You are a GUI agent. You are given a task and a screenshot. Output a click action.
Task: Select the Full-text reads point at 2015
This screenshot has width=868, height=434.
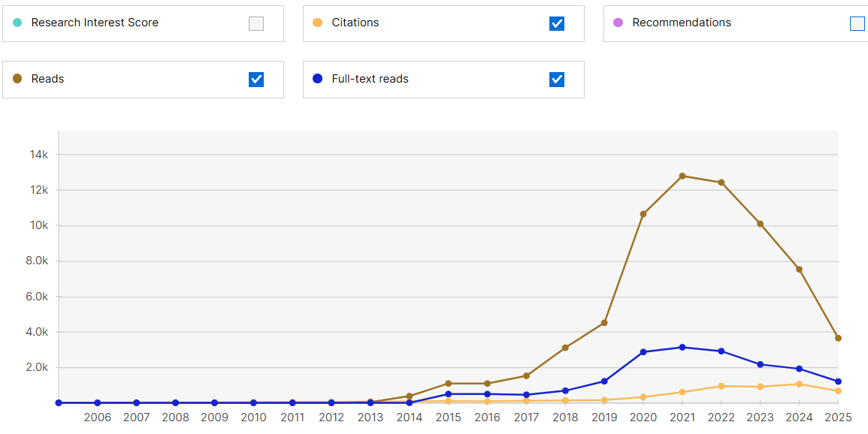pyautogui.click(x=448, y=393)
